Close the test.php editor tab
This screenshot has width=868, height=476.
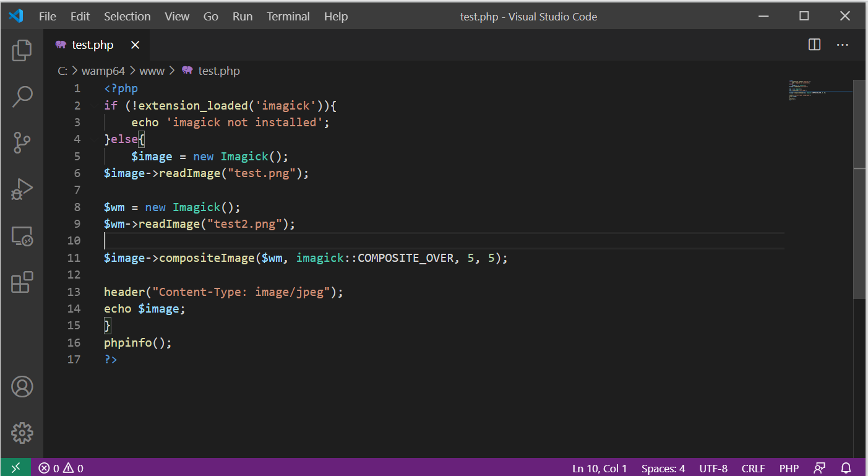(x=135, y=45)
